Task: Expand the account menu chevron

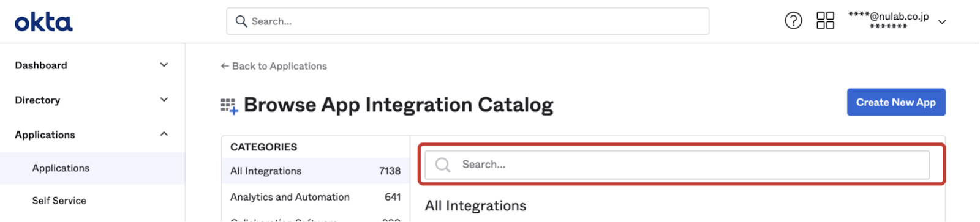Action: tap(942, 22)
